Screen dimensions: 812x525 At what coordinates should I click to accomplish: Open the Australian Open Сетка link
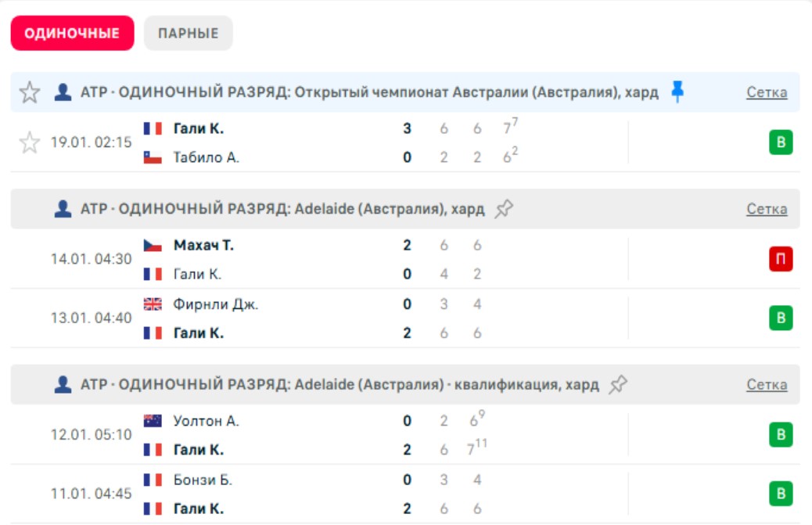[766, 92]
